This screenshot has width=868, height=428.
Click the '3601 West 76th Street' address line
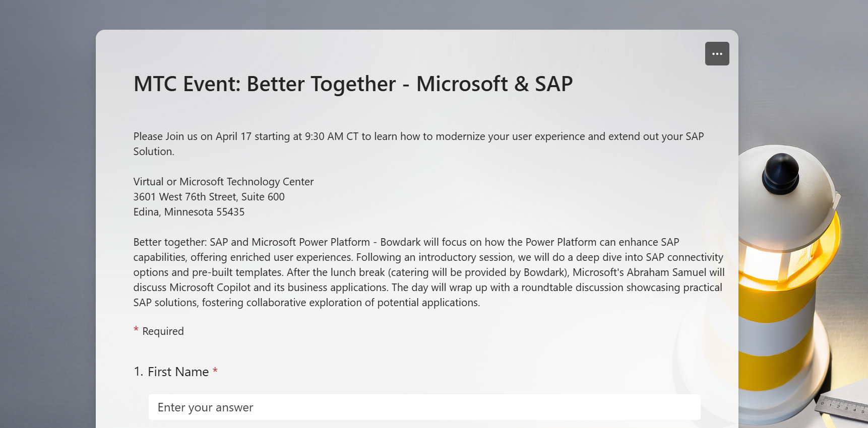click(x=209, y=197)
